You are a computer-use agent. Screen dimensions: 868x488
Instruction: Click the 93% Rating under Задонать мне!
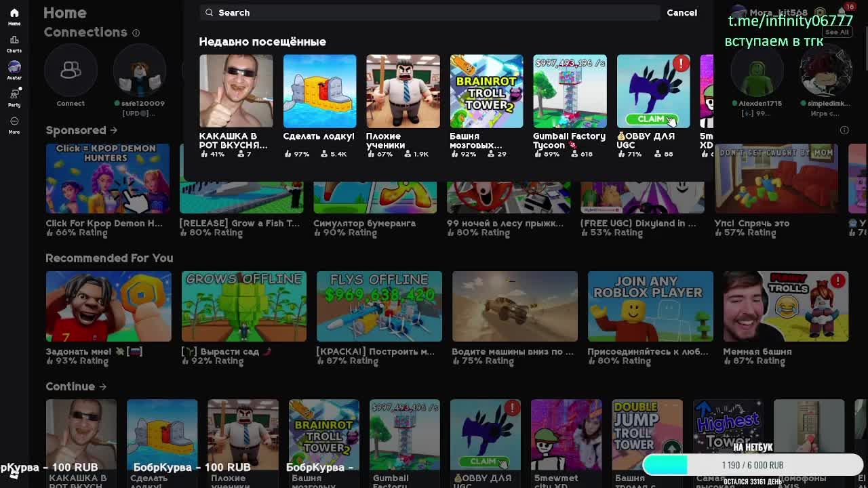coord(77,361)
